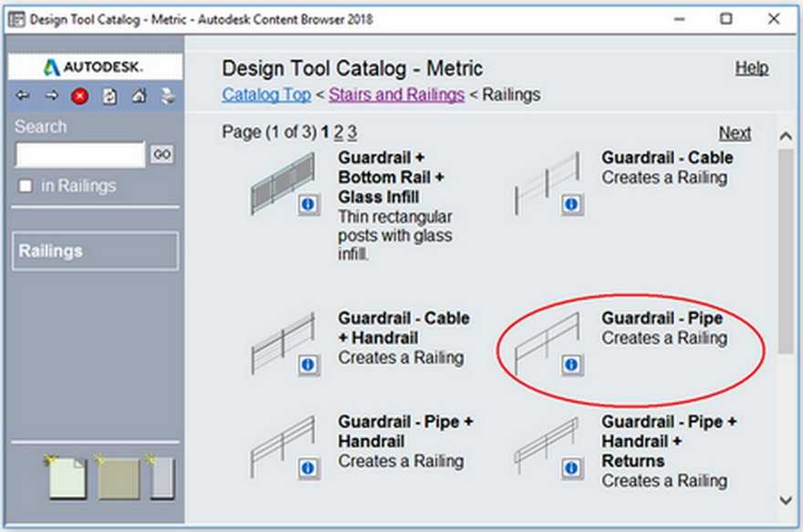This screenshot has width=803, height=532.
Task: Click the window title bar app icon
Action: pos(17,19)
